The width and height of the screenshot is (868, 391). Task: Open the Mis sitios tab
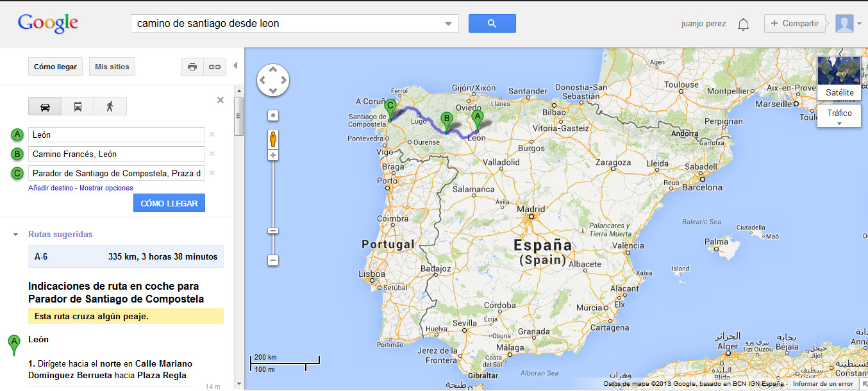pyautogui.click(x=112, y=67)
